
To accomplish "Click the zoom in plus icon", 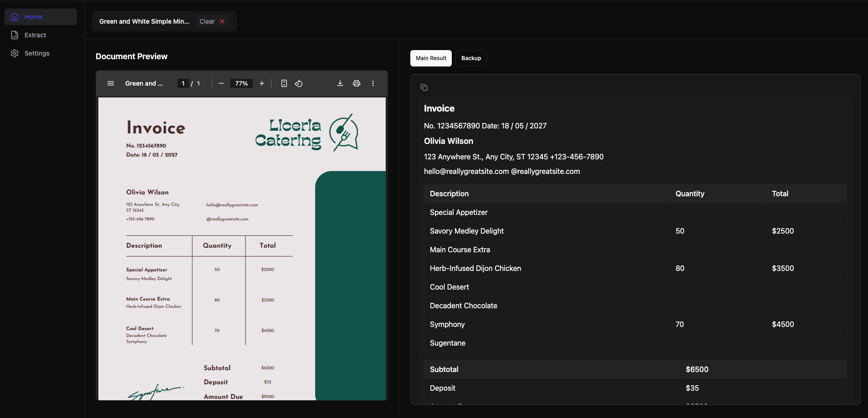I will (x=262, y=83).
